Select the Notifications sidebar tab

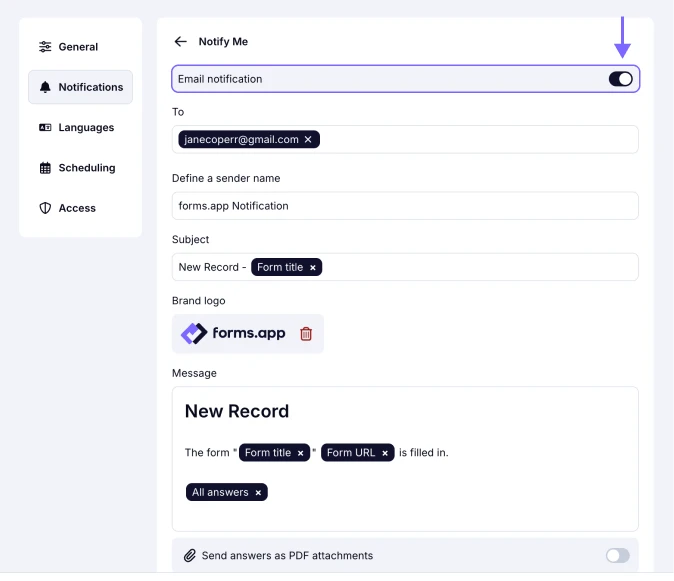click(x=80, y=87)
